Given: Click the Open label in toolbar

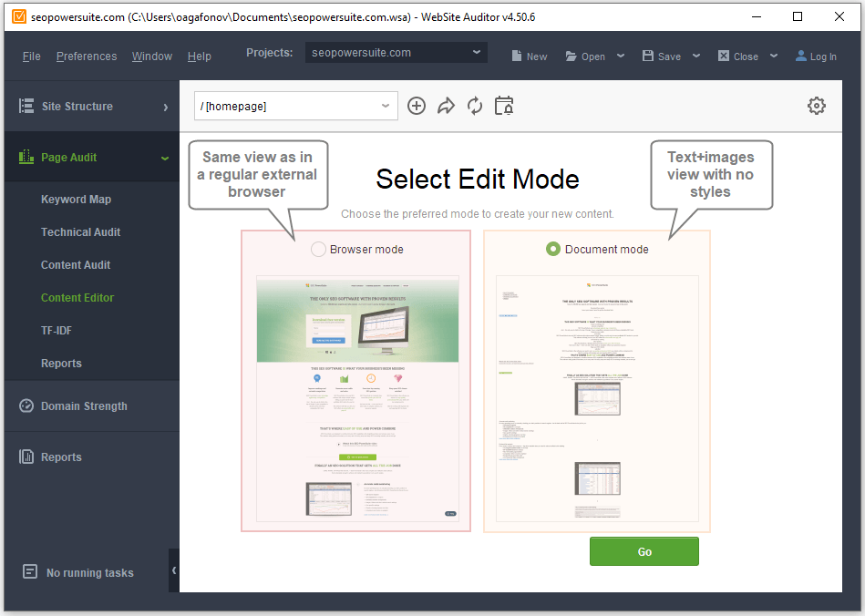Looking at the screenshot, I should click(593, 56).
